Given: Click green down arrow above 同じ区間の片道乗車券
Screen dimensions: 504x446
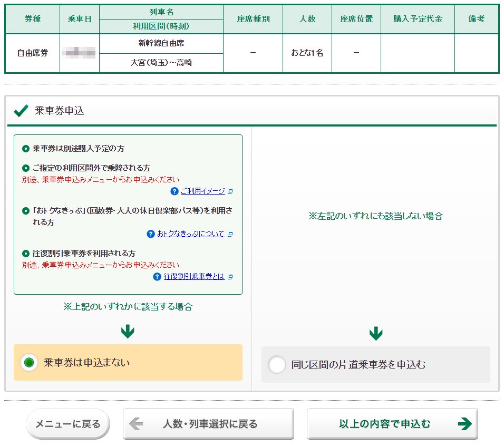Looking at the screenshot, I should coord(375,333).
